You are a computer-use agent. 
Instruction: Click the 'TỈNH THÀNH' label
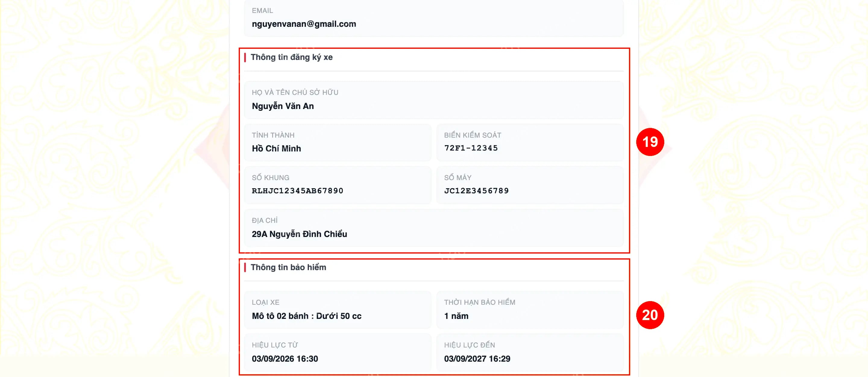pos(273,135)
